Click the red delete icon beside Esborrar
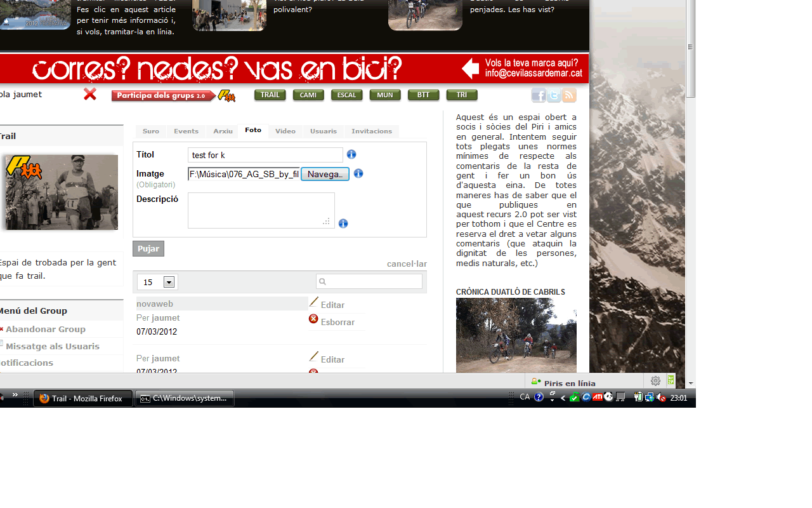Image resolution: width=812 pixels, height=508 pixels. (313, 319)
